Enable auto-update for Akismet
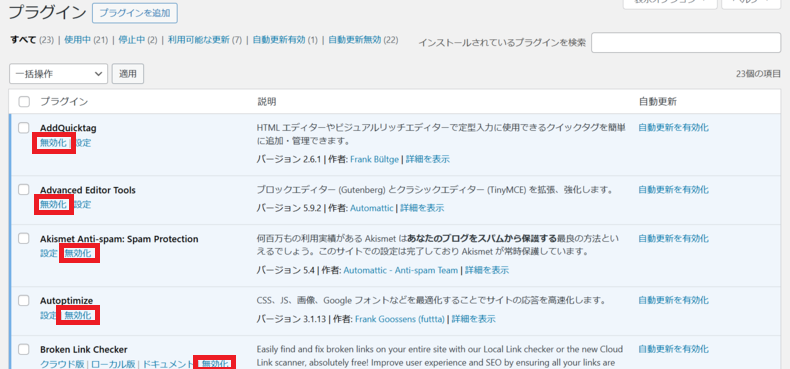Screen dimensions: 790x369 pos(674,238)
